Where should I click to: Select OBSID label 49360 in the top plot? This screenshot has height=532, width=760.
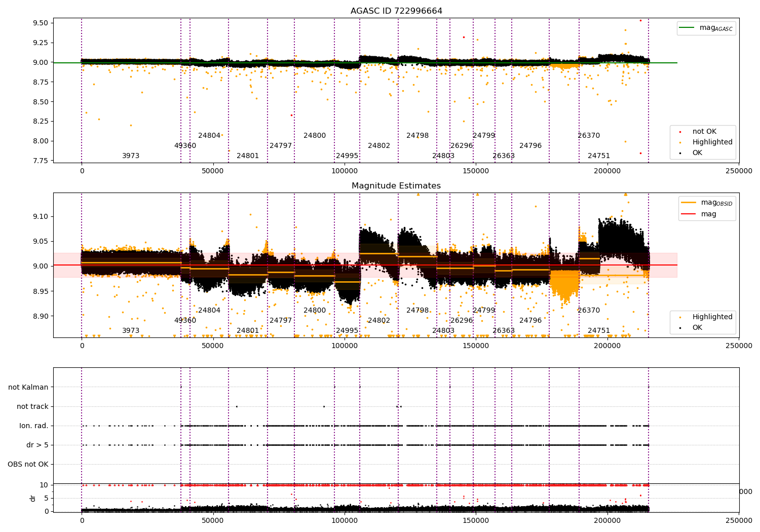click(185, 146)
